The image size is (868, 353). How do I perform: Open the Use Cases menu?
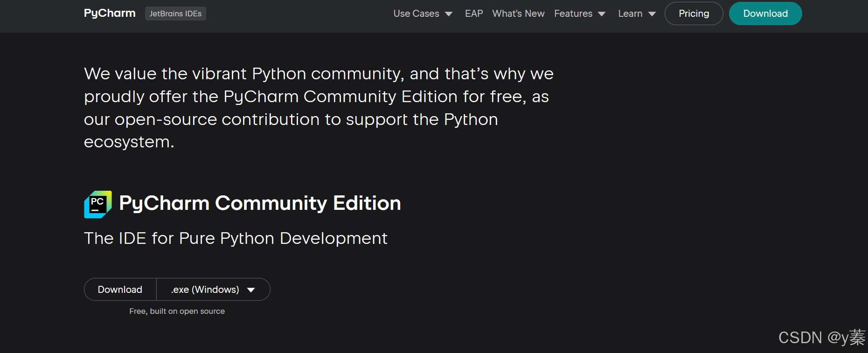click(x=416, y=14)
